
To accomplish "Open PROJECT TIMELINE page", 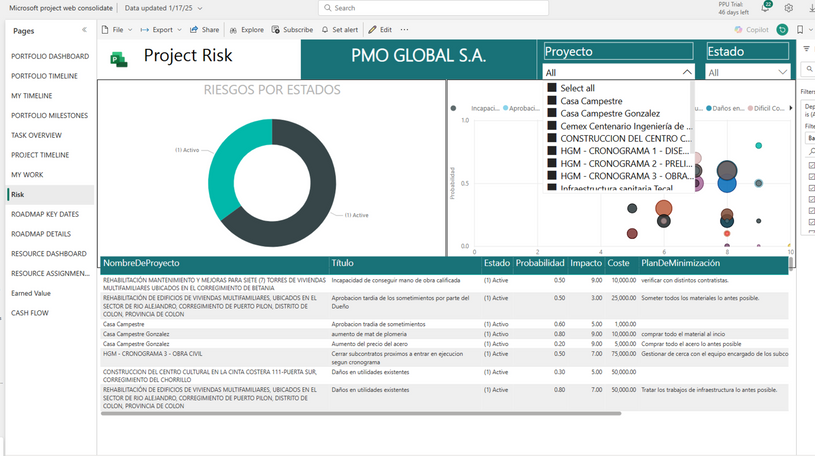I will pyautogui.click(x=40, y=155).
